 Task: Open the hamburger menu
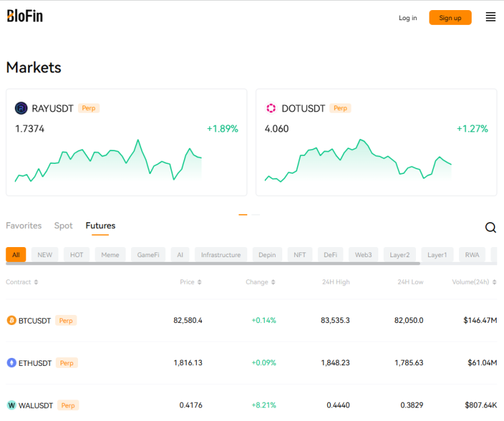click(491, 17)
